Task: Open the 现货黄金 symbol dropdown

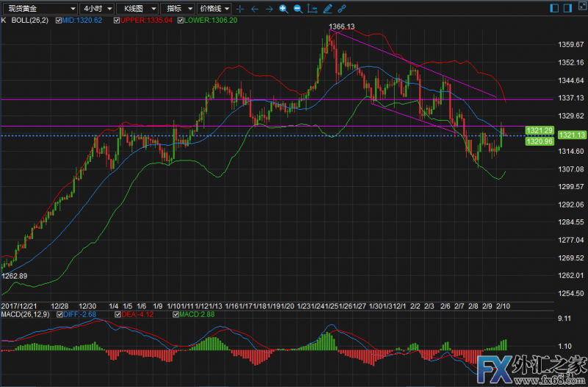Action: [38, 9]
